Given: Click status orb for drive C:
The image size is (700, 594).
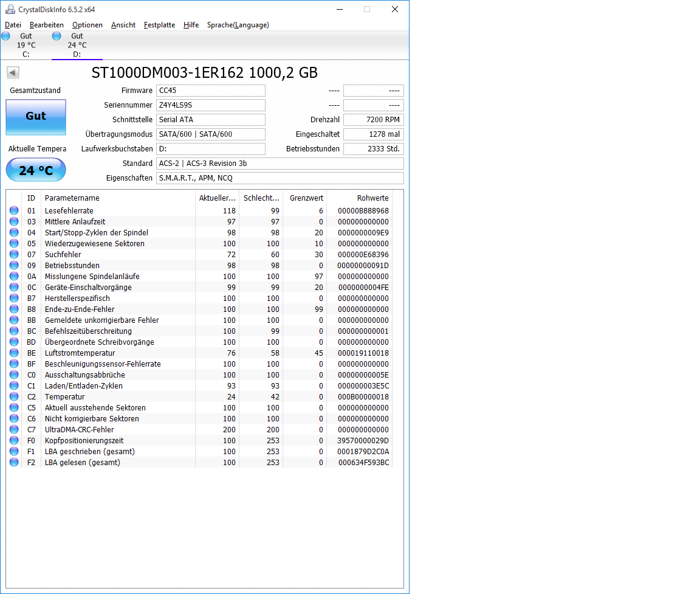Looking at the screenshot, I should (x=6, y=36).
